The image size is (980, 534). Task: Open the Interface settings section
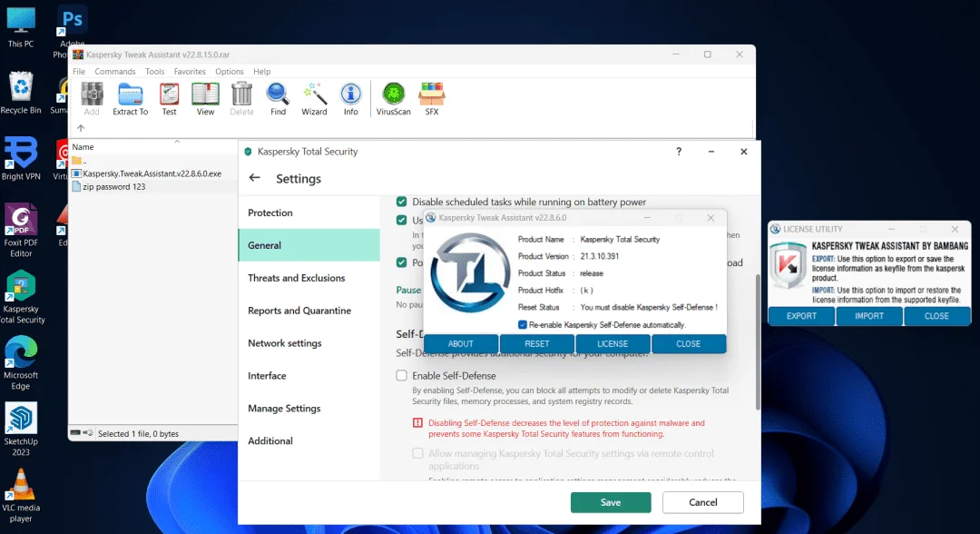click(309, 375)
